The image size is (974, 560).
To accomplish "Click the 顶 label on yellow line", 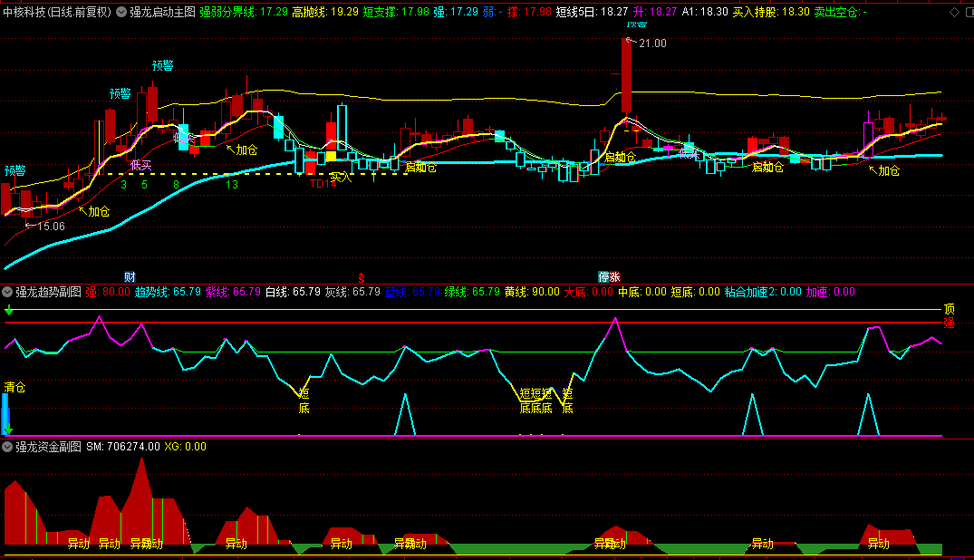I will [x=950, y=309].
